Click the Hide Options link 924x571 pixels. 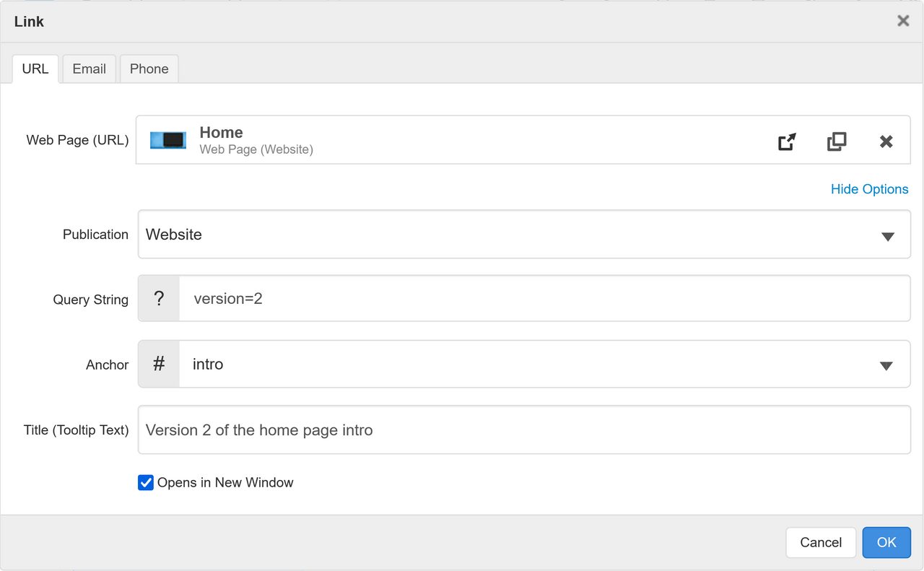[x=869, y=189]
